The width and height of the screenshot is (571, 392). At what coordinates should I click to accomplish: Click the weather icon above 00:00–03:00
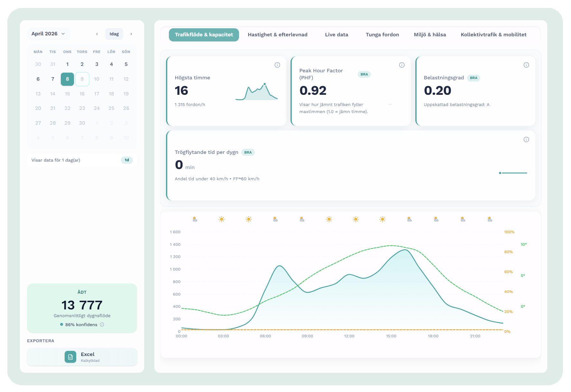click(x=195, y=219)
